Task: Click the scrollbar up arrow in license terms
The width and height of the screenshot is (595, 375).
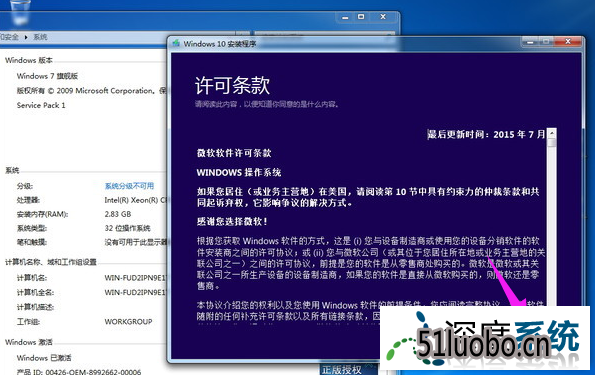Action: click(552, 133)
